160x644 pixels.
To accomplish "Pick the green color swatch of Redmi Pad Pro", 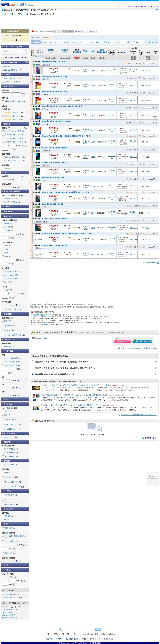I will (x=34, y=64).
